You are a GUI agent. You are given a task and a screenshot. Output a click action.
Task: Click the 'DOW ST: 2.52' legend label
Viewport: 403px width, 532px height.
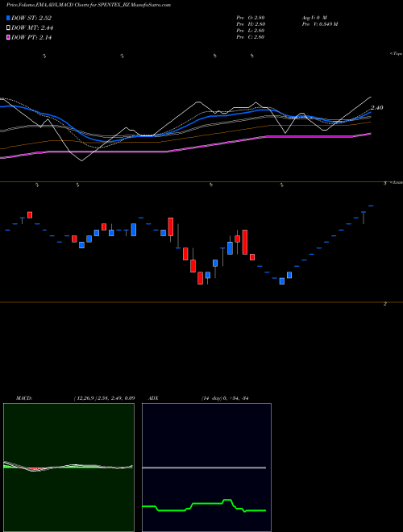(31, 18)
